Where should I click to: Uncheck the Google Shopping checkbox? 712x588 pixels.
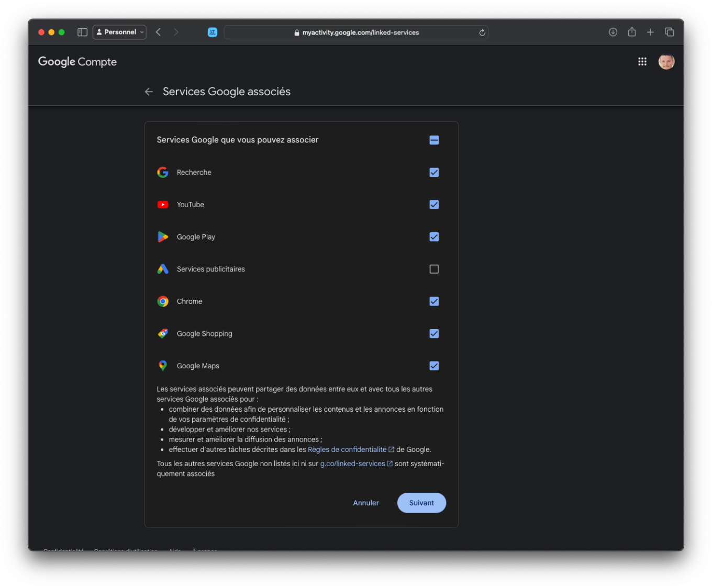[x=434, y=334]
